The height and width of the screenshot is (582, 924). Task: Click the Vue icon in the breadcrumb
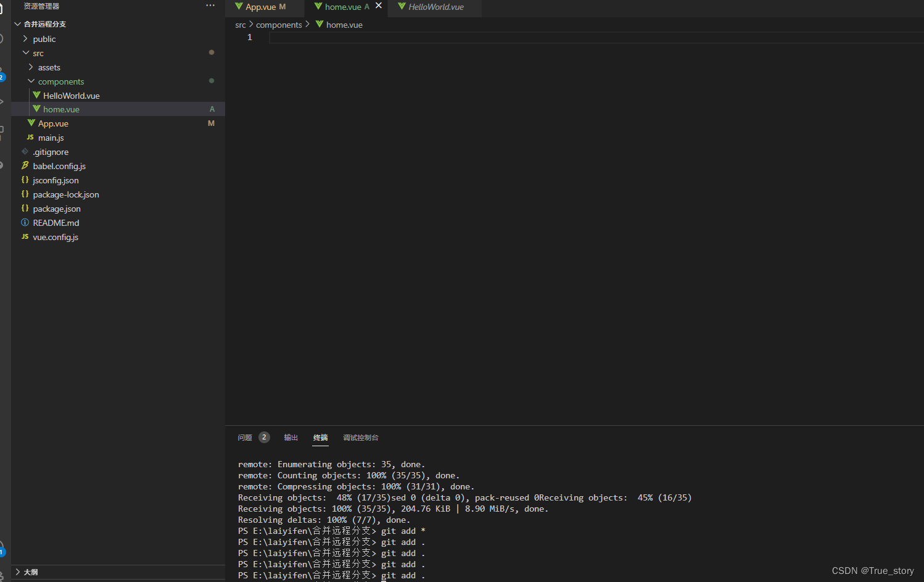[320, 24]
